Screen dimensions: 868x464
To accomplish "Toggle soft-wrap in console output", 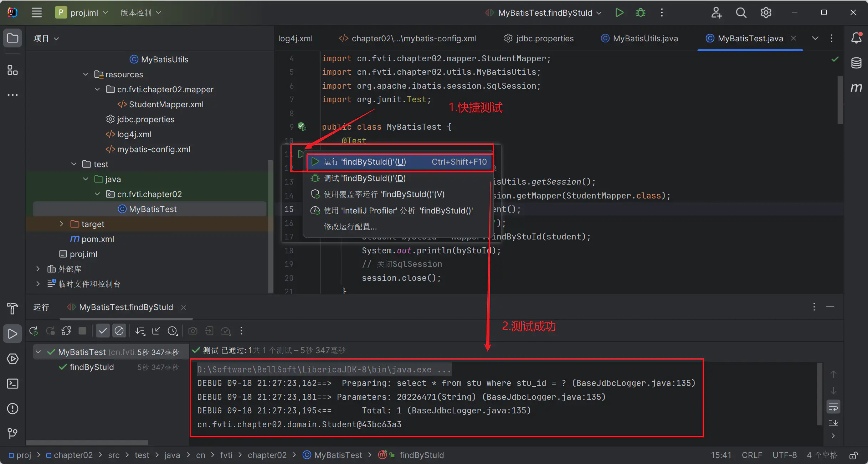I will (x=833, y=407).
